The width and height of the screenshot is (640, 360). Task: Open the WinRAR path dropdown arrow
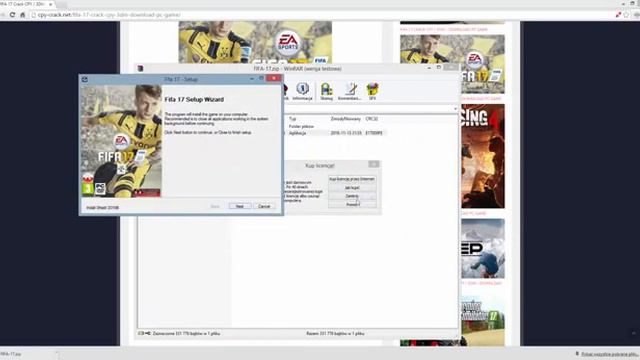455,109
